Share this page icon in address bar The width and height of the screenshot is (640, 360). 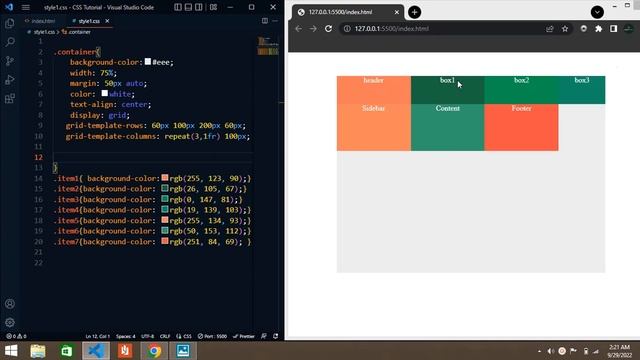[550, 29]
